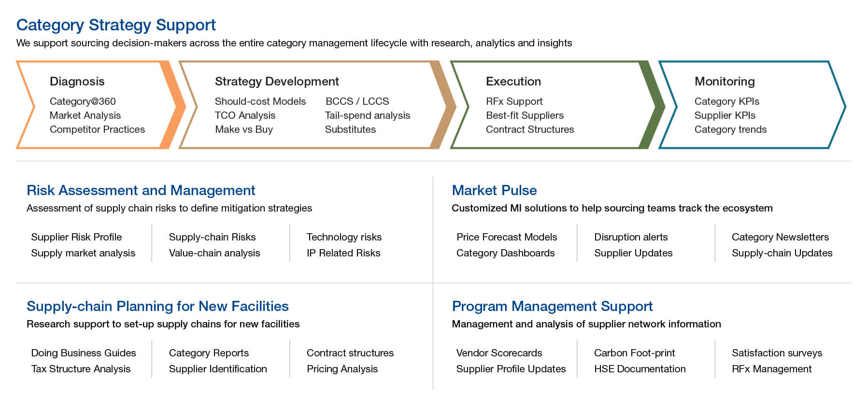Click the Execution stage heading
This screenshot has width=868, height=409.
513,82
